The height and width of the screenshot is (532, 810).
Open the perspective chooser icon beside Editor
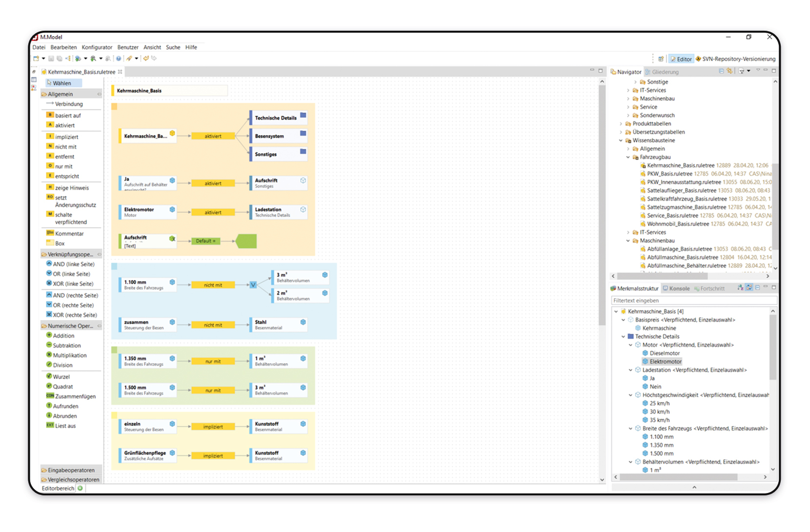click(661, 59)
